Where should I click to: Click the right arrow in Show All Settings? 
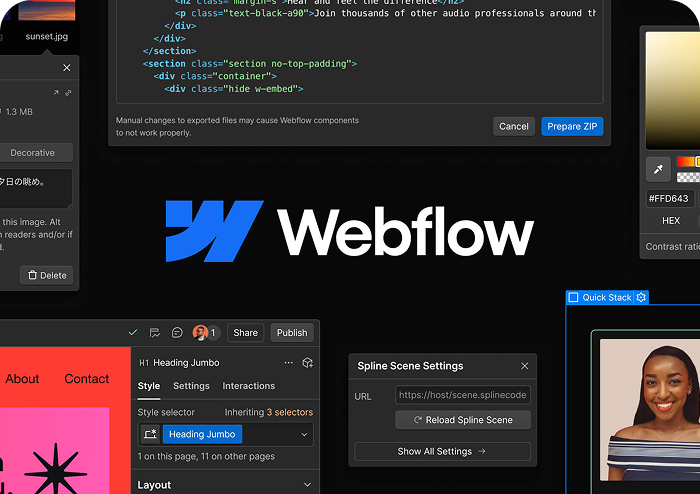coord(482,451)
